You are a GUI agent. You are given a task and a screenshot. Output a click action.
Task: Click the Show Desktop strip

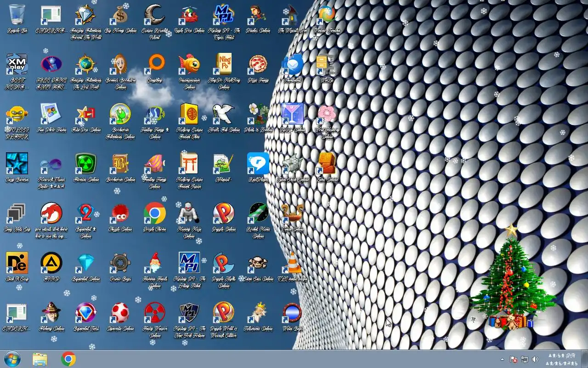[584, 359]
